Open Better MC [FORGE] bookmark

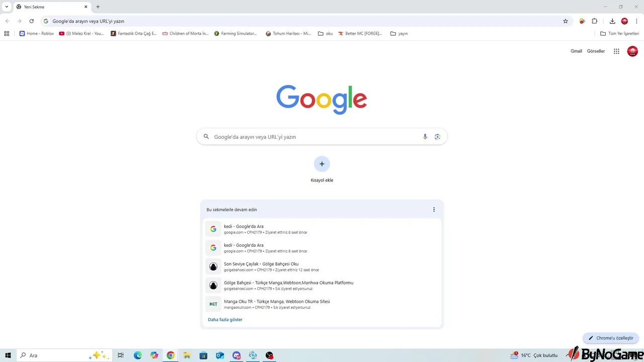[x=360, y=34]
